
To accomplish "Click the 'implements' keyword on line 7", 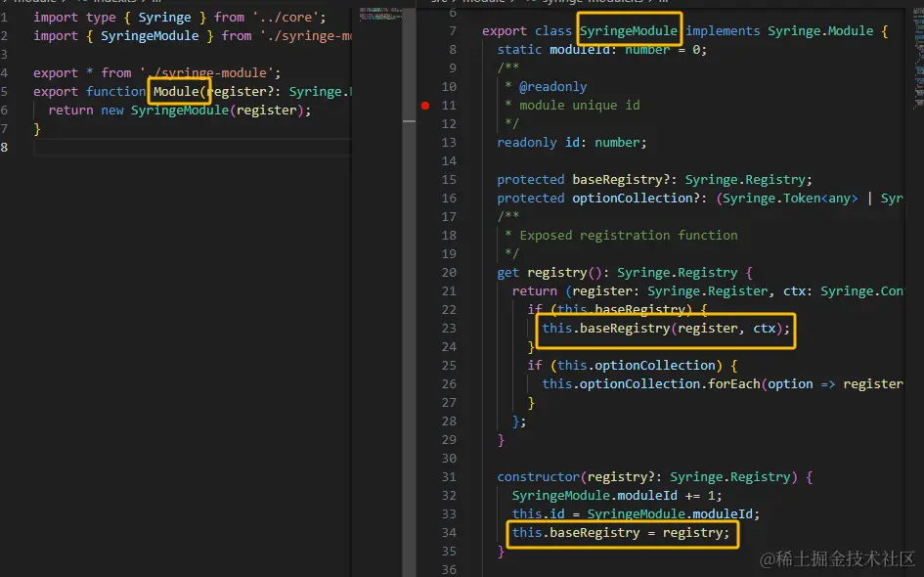I will 723,30.
